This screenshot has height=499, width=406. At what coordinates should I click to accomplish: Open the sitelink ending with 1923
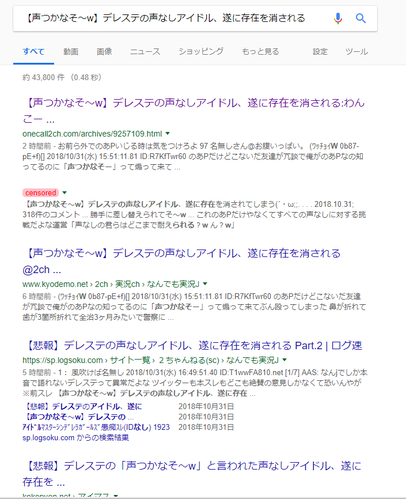point(96,427)
